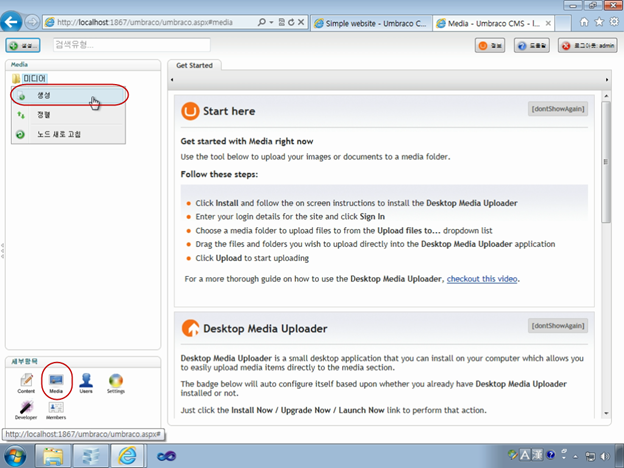
Task: Open the Members section icon
Action: [x=56, y=410]
